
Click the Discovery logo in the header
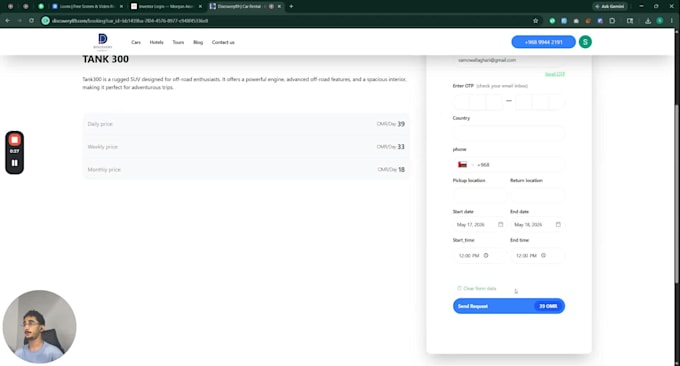(x=103, y=42)
